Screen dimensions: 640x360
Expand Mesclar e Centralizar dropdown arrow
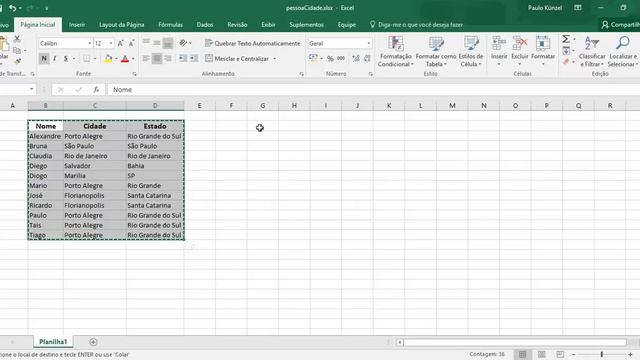pyautogui.click(x=274, y=59)
